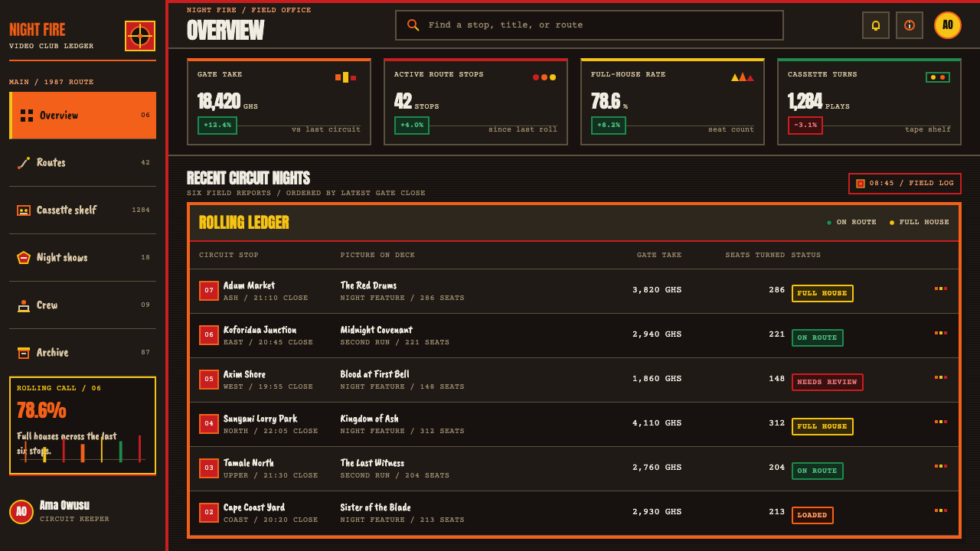Open row menu for Cape Coast Yard

point(941,510)
